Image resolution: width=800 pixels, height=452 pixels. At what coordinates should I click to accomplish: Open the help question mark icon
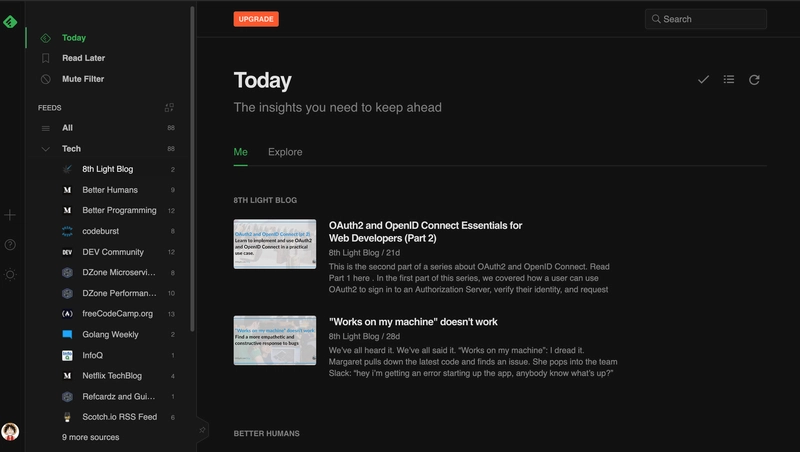pos(10,245)
